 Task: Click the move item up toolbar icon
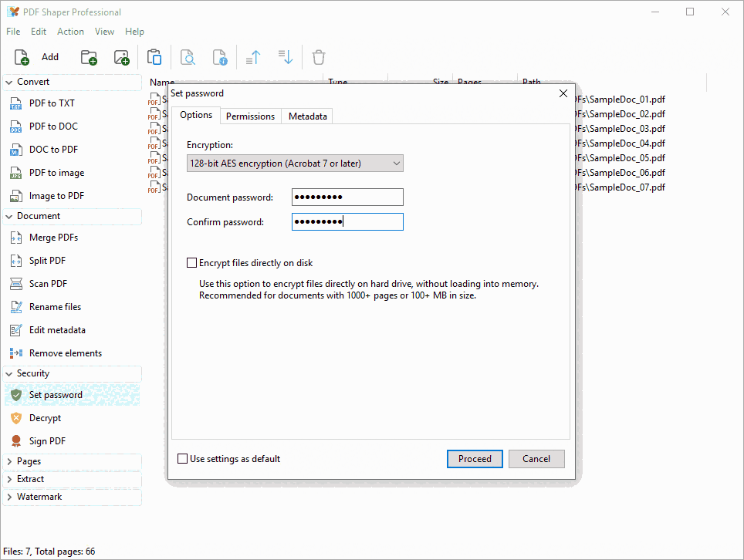pos(252,57)
